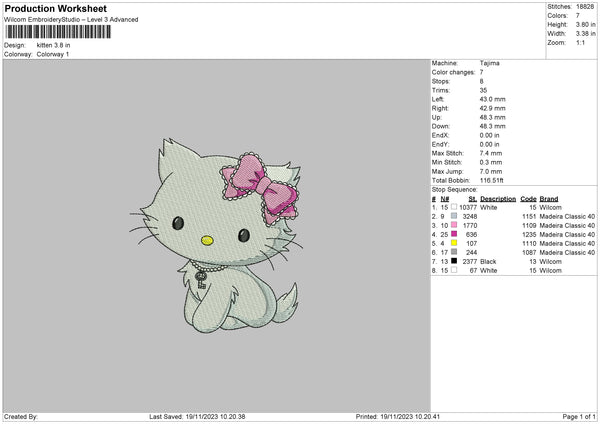600x424 pixels.
Task: Click the light gray swatch for code 1151
Action: [x=454, y=216]
